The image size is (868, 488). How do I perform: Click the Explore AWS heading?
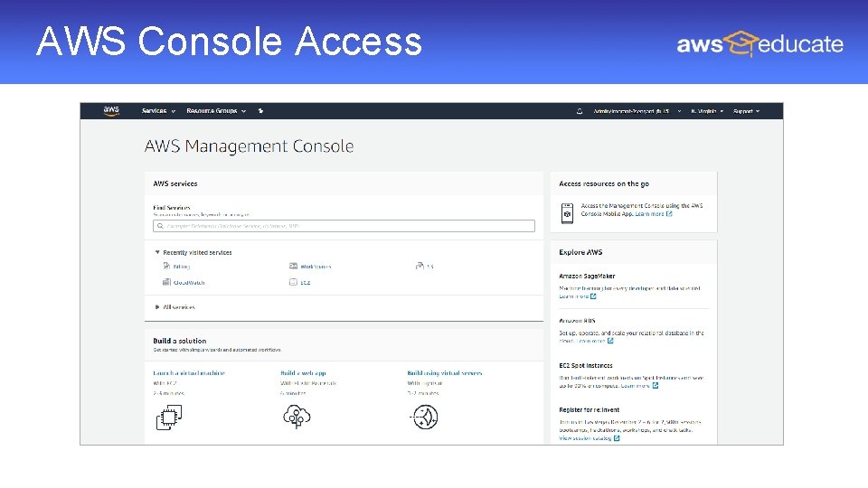click(580, 252)
